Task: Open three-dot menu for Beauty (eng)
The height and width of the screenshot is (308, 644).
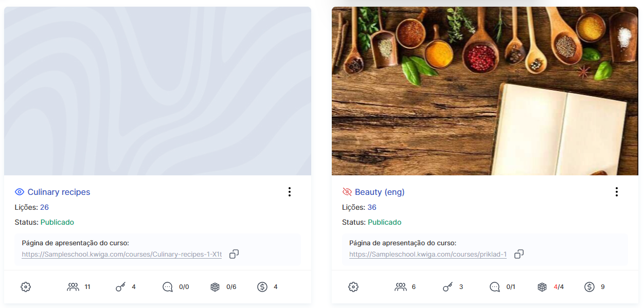Action: click(617, 192)
